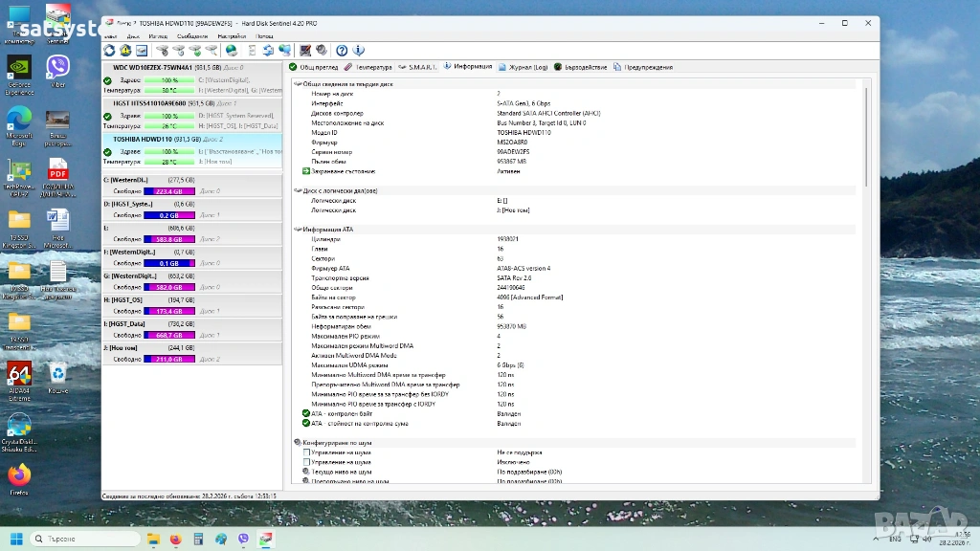Collapse 'Обща сведения за твърдия диск' section

point(298,84)
